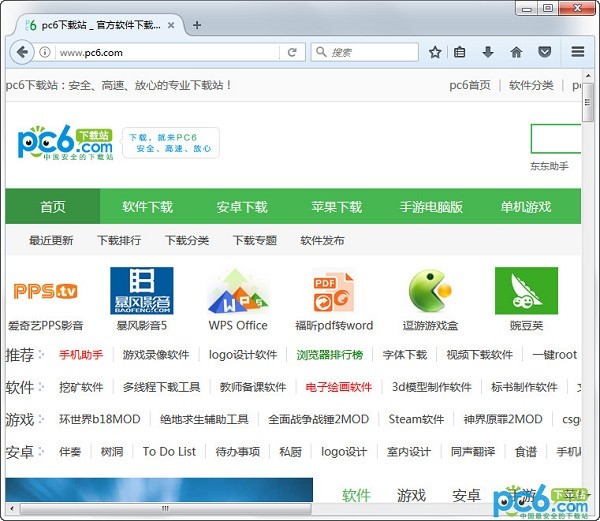
Task: Open the site information icon in address bar
Action: [45, 52]
